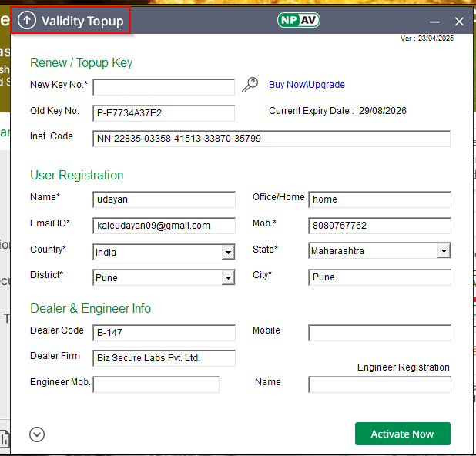476x456 pixels.
Task: Click the Mob. field with phone number
Action: tap(379, 226)
